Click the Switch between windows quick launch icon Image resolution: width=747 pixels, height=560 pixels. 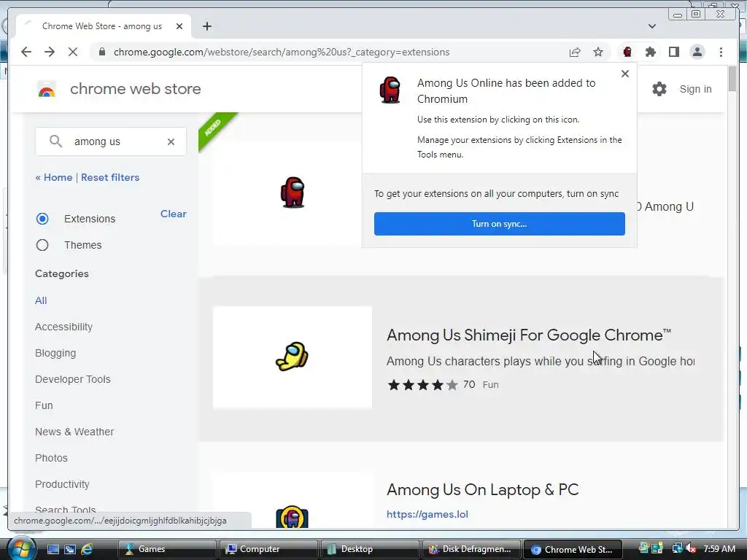click(70, 549)
